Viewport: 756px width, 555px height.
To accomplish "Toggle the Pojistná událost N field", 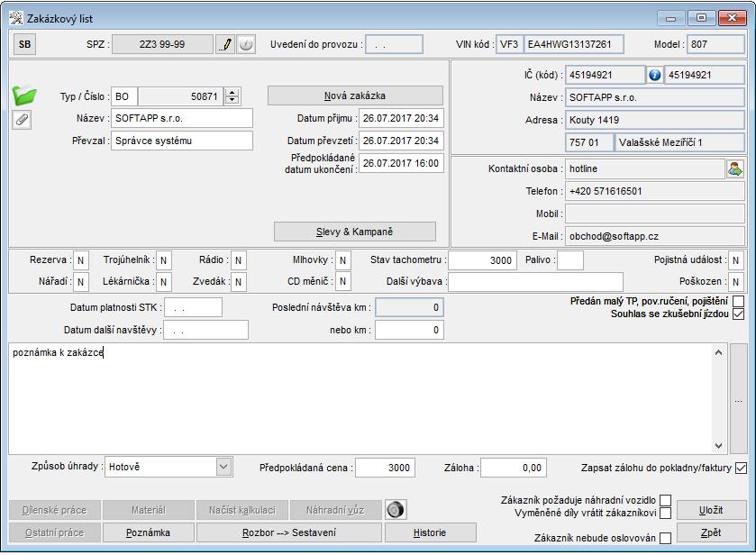I will [736, 260].
